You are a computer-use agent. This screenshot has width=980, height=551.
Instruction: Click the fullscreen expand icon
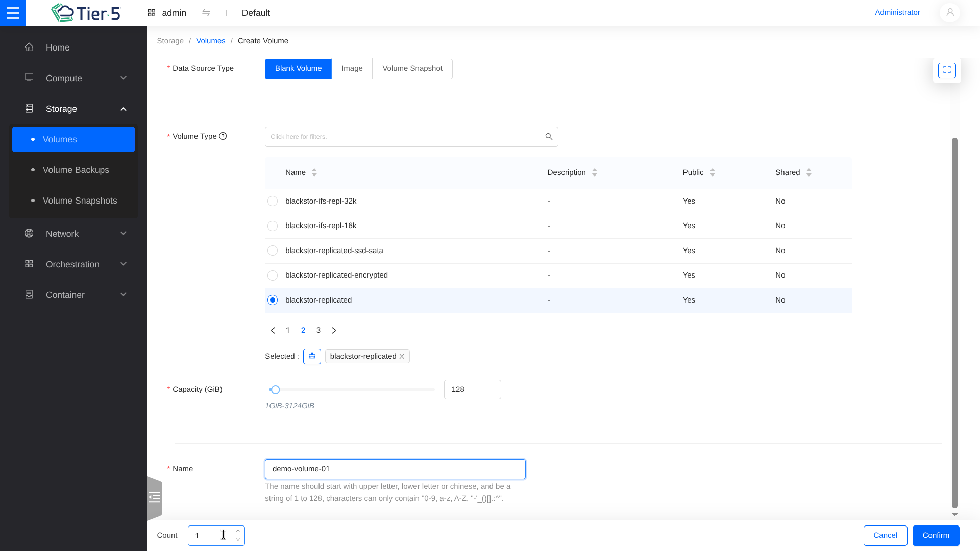pyautogui.click(x=947, y=70)
